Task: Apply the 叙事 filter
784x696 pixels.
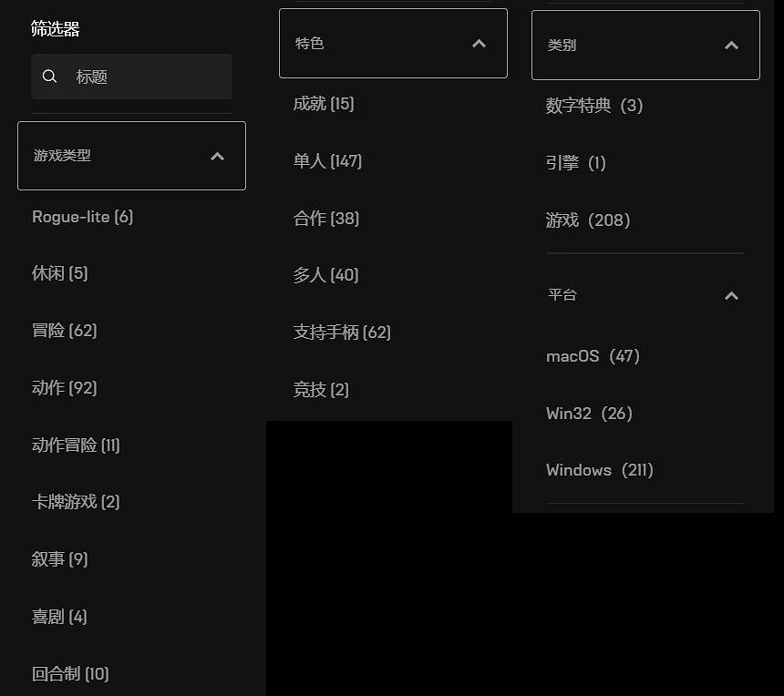Action: coord(59,559)
